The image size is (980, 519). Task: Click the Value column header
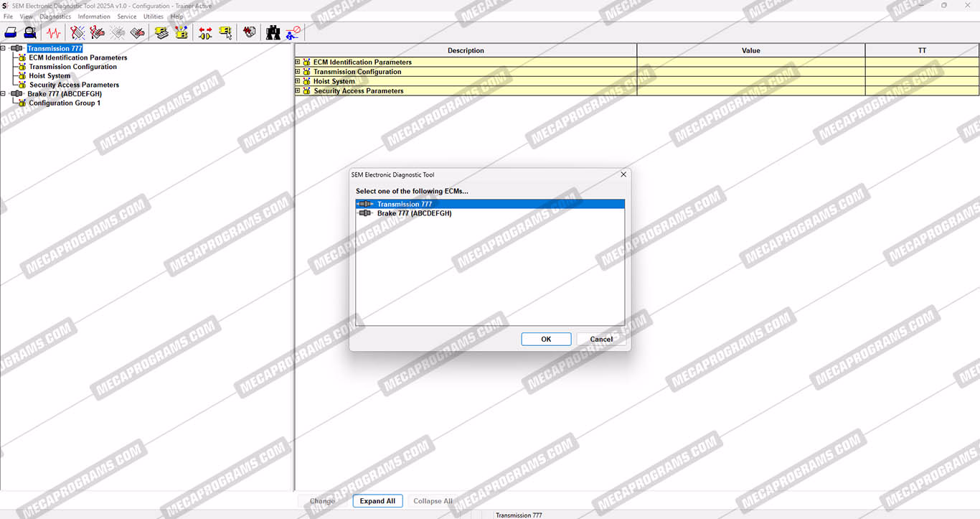751,50
